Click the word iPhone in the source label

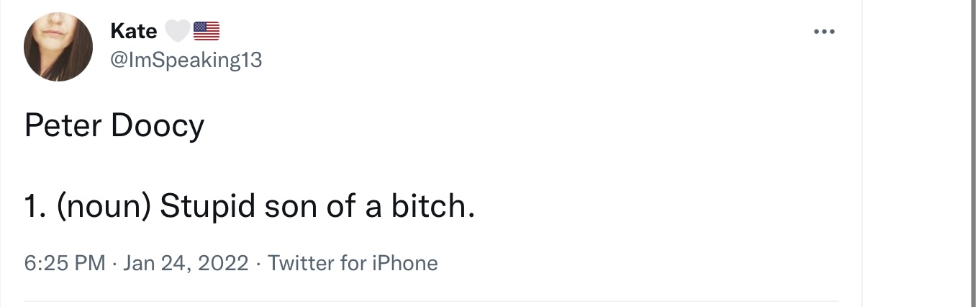coord(404,263)
